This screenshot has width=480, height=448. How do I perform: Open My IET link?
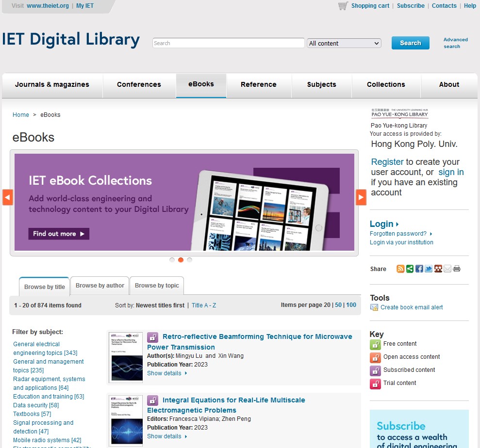coord(85,5)
